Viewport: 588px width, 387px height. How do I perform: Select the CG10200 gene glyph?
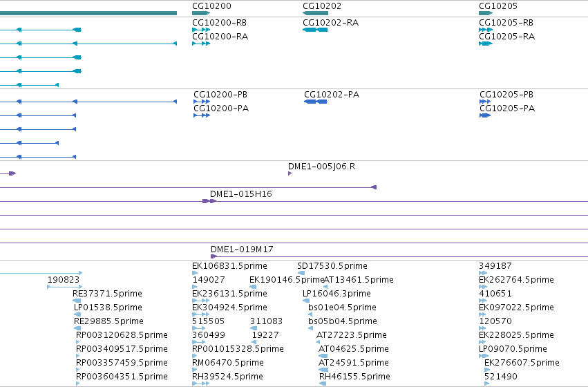click(x=201, y=13)
